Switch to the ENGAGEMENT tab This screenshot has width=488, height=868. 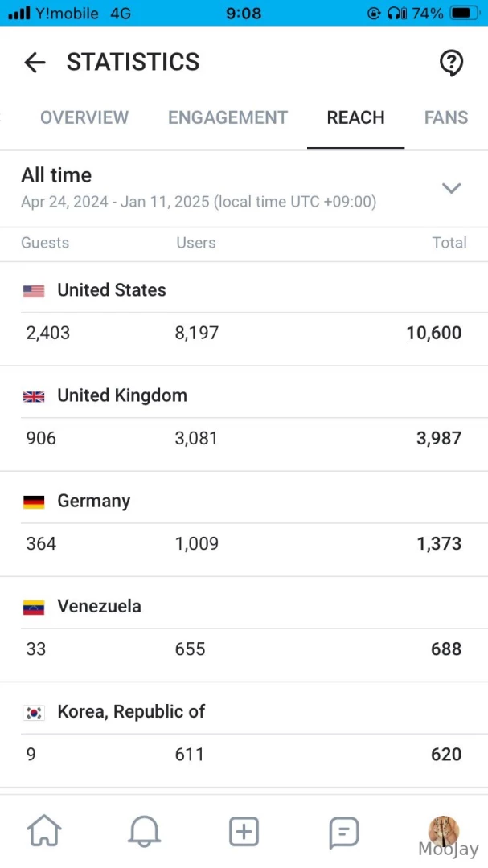pos(228,117)
